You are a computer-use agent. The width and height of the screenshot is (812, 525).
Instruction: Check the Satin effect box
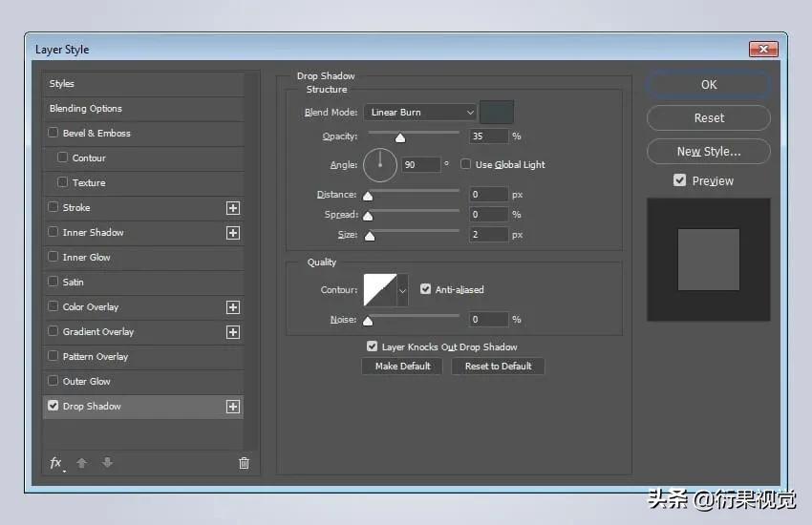(53, 282)
